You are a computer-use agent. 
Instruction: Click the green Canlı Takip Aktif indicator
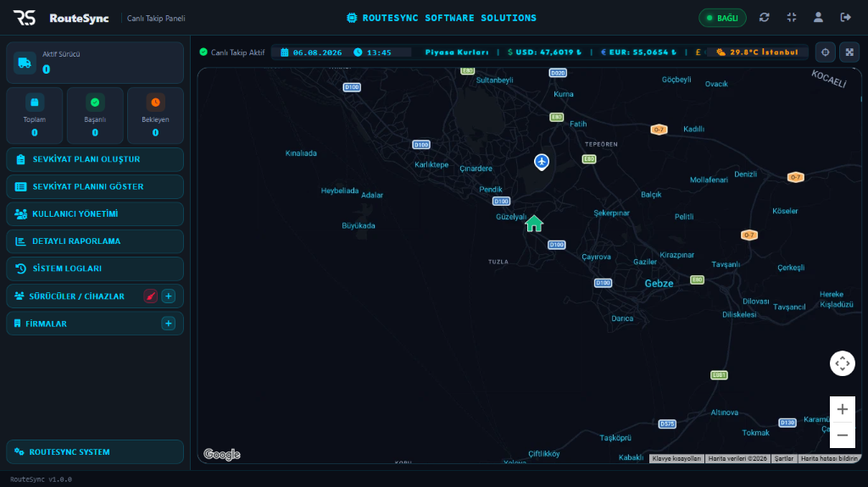click(203, 52)
